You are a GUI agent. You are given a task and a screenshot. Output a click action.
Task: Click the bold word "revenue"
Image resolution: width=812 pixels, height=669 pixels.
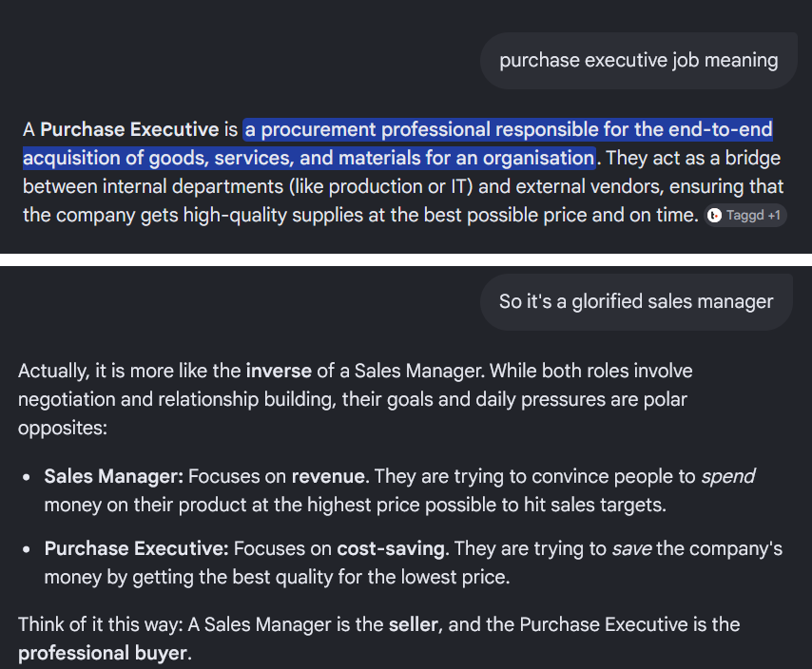click(x=328, y=476)
